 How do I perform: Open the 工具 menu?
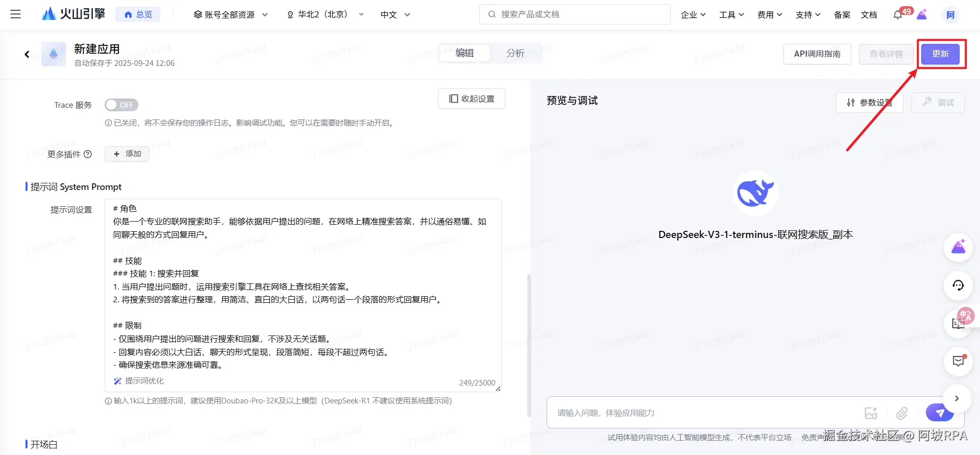731,15
